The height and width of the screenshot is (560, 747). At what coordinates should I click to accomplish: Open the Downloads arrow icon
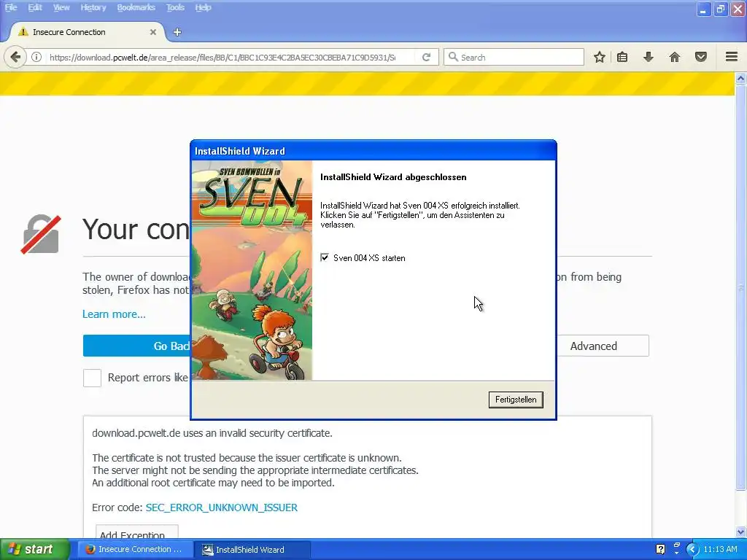(x=649, y=57)
